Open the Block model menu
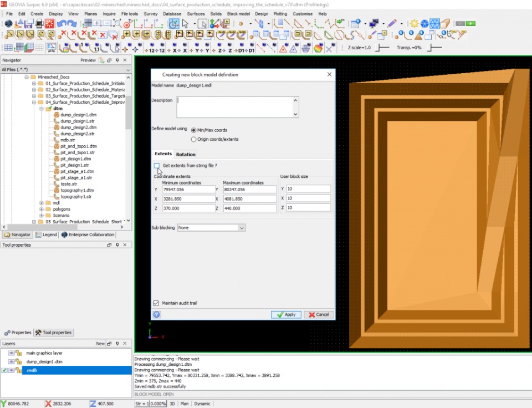The width and height of the screenshot is (532, 408). click(x=238, y=13)
